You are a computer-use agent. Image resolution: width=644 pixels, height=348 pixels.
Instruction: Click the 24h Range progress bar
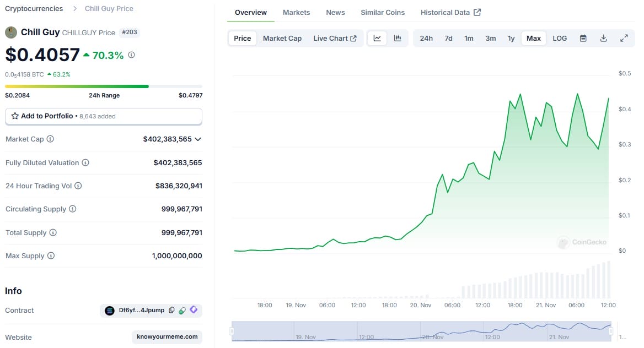(x=104, y=86)
